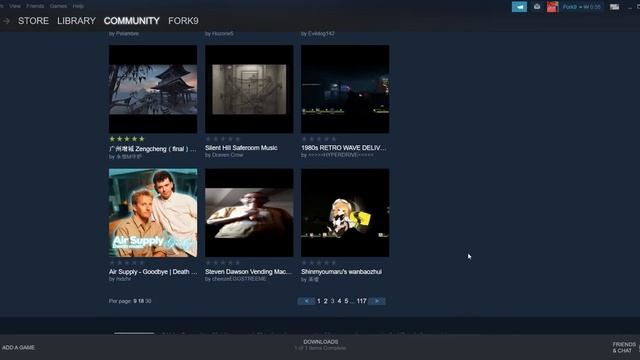Image resolution: width=640 pixels, height=360 pixels.
Task: Go to page 2
Action: pos(325,301)
